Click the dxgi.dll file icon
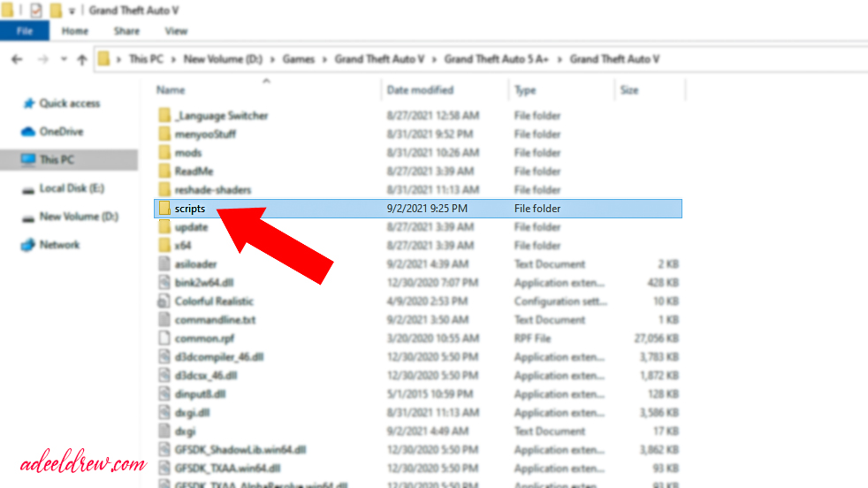This screenshot has height=488, width=868. click(164, 412)
